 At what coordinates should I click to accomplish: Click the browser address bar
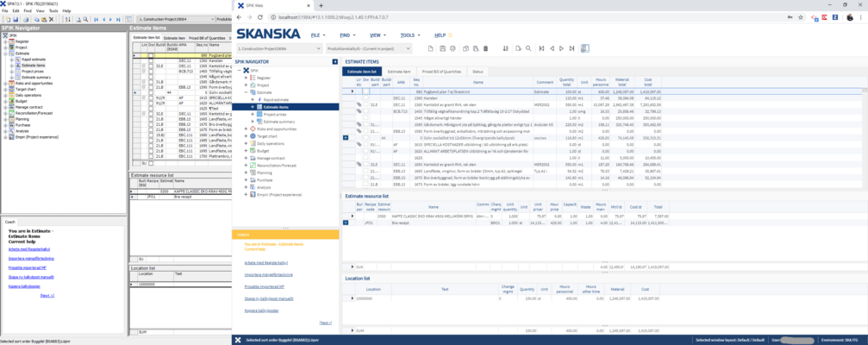(526, 18)
